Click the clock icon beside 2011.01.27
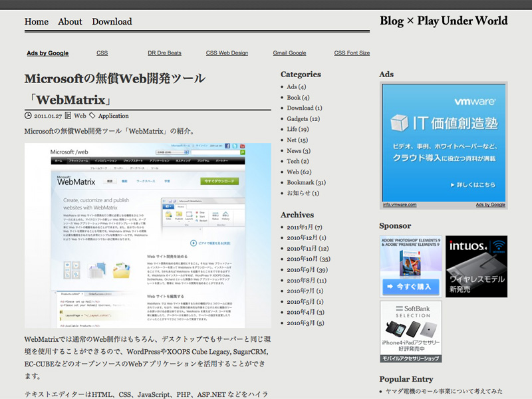 (x=28, y=116)
